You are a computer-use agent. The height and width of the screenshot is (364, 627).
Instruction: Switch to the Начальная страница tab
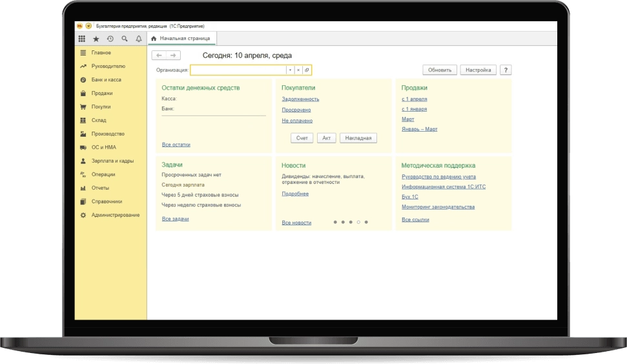coord(181,39)
